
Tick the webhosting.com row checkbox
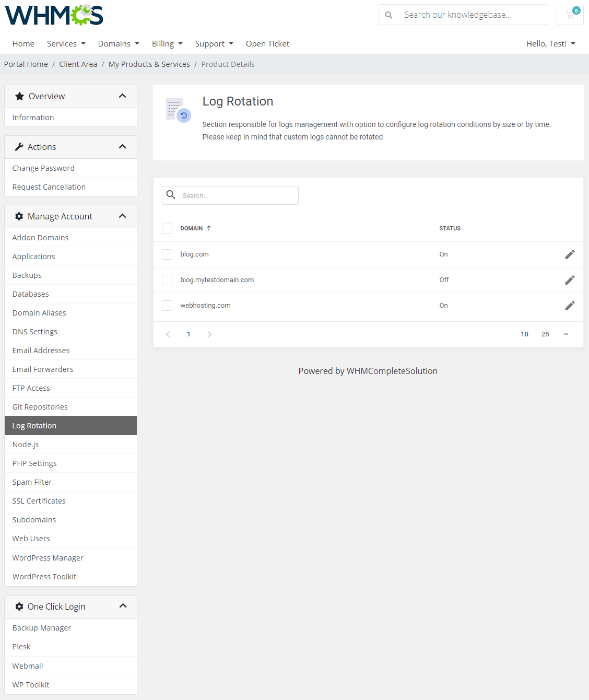pos(167,306)
